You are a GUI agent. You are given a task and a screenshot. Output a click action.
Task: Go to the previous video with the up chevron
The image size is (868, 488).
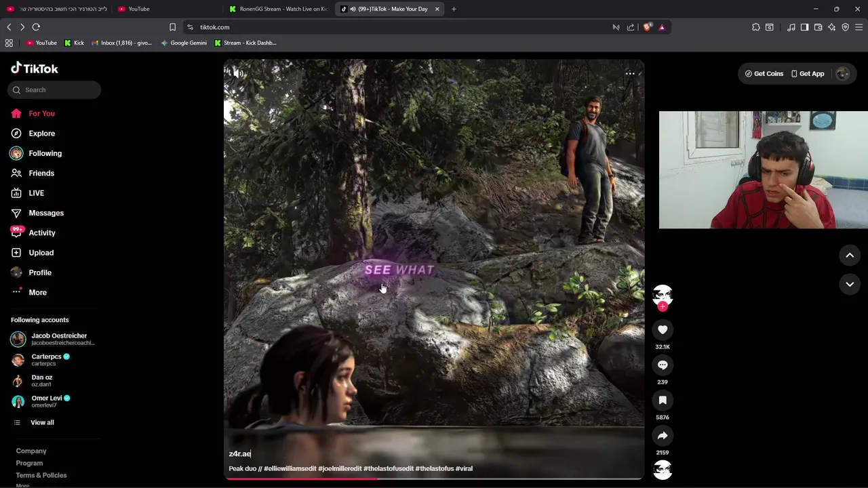(850, 255)
